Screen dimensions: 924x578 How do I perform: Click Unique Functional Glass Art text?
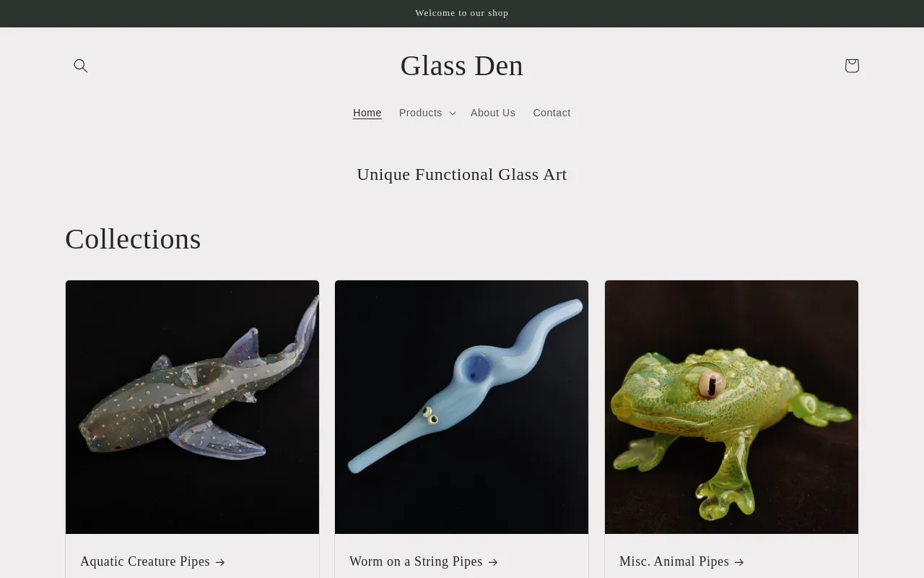click(462, 174)
